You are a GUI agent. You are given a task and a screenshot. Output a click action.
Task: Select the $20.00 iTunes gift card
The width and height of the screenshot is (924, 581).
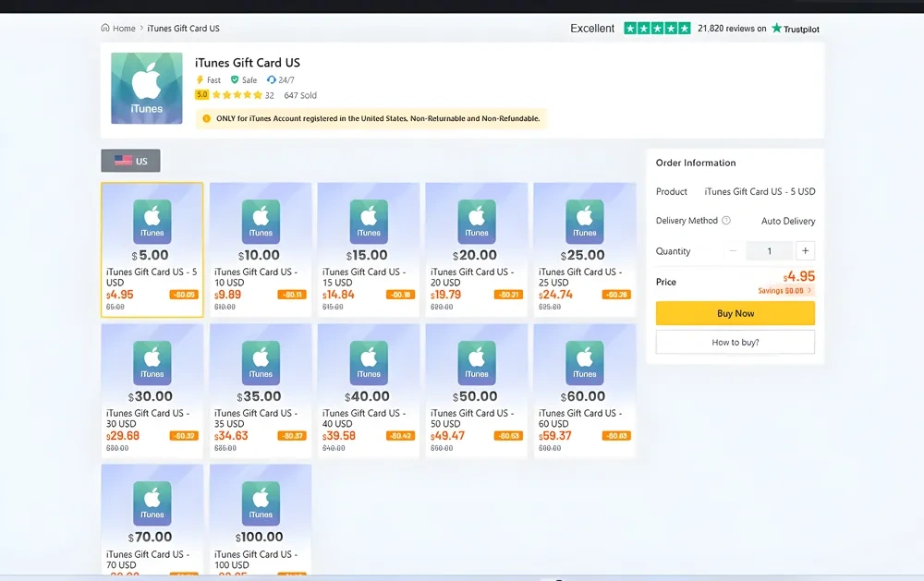click(476, 249)
